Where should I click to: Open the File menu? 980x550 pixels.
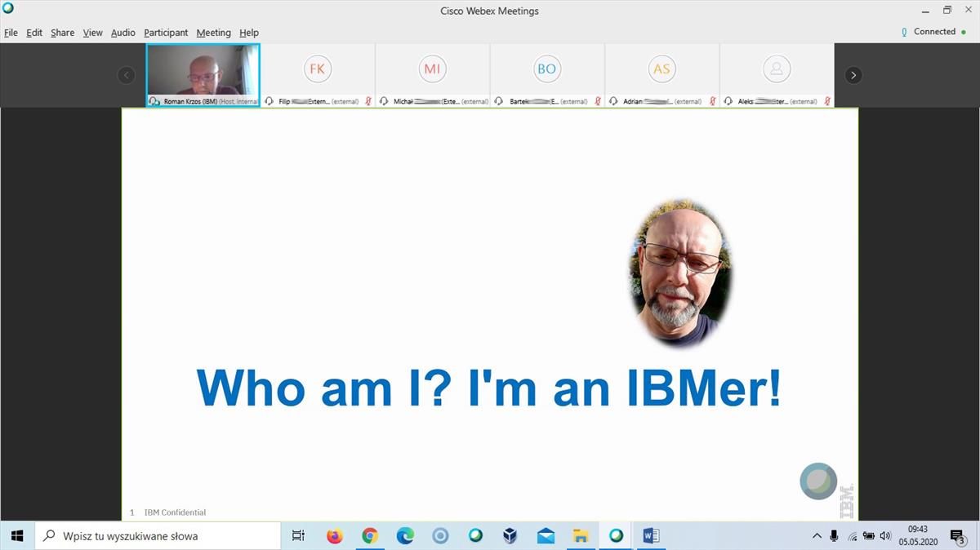point(11,33)
